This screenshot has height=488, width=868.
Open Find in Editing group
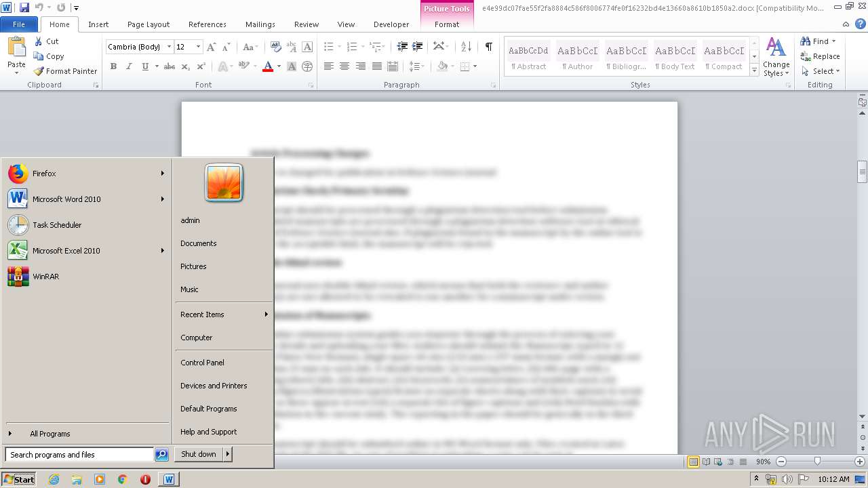click(x=816, y=41)
